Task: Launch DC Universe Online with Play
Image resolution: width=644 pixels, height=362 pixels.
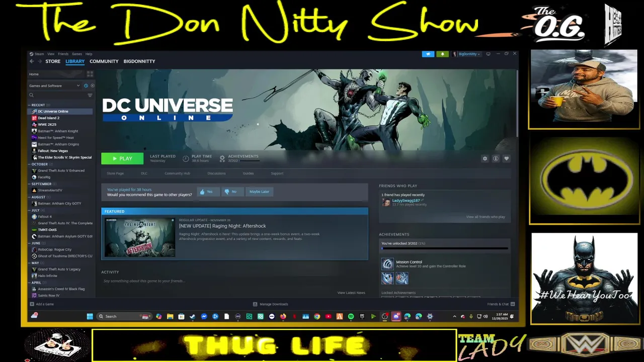Action: pos(122,158)
